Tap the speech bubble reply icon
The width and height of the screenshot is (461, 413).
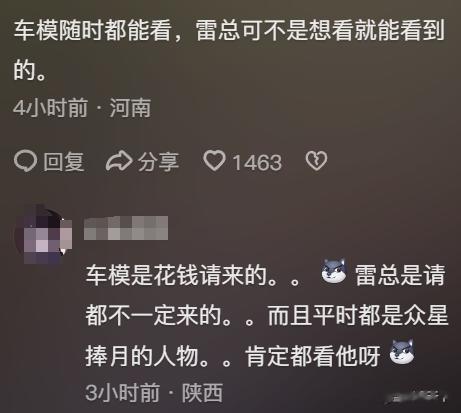pos(25,161)
